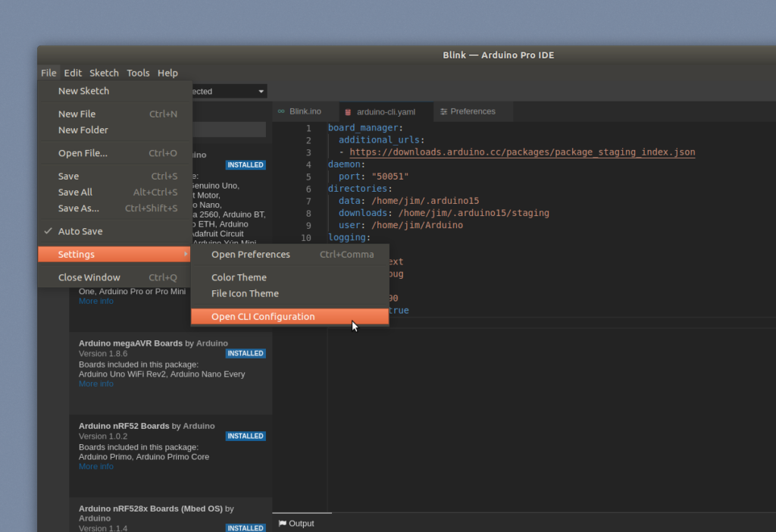Image resolution: width=776 pixels, height=532 pixels.
Task: Choose New Sketch from the File menu
Action: (x=115, y=91)
